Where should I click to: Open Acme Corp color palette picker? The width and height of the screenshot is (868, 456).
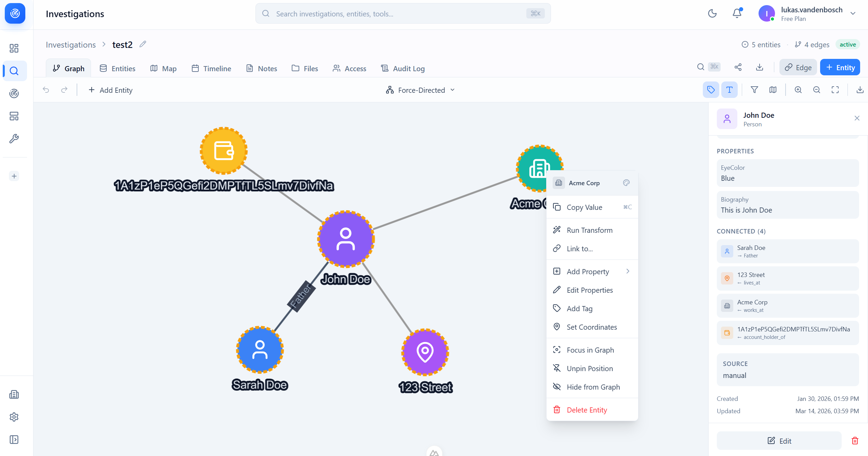(x=626, y=182)
